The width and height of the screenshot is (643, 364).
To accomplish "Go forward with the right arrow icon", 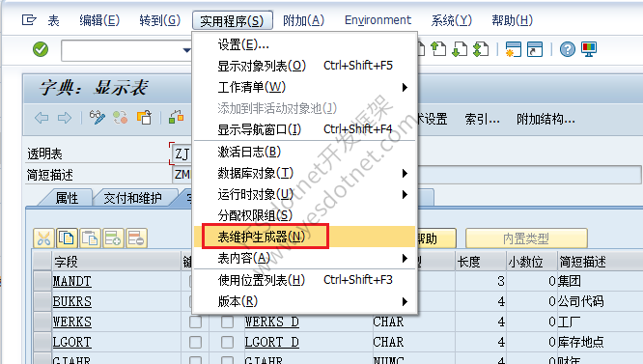I will tap(65, 118).
